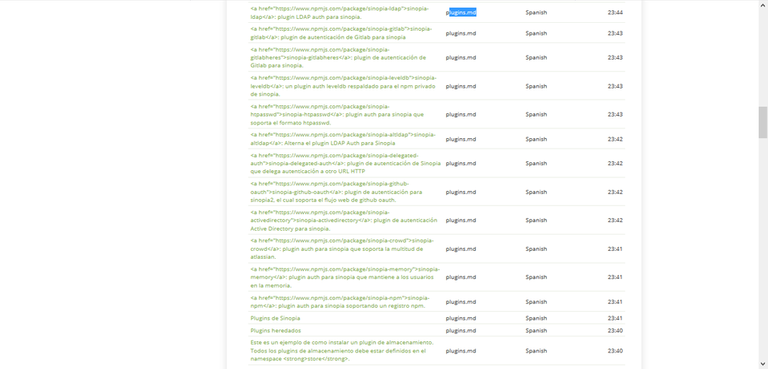Click the page's vertical scrollbar thumb

(x=763, y=123)
